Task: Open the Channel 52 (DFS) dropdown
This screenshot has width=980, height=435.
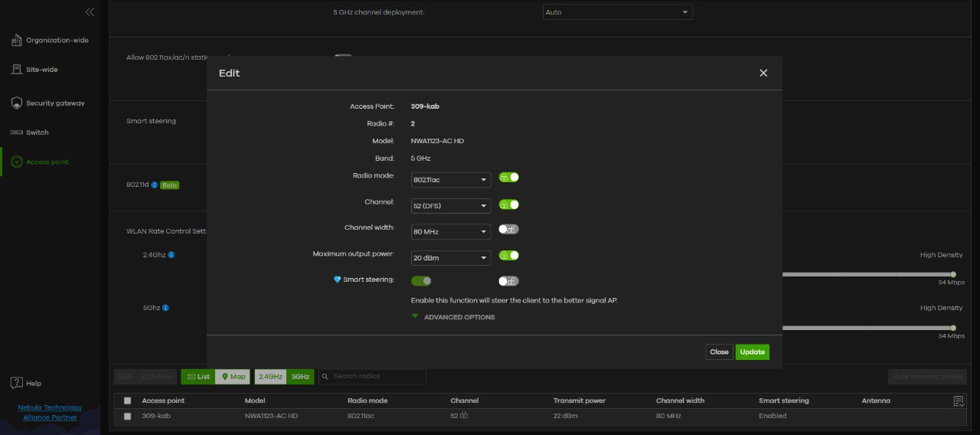Action: tap(451, 206)
